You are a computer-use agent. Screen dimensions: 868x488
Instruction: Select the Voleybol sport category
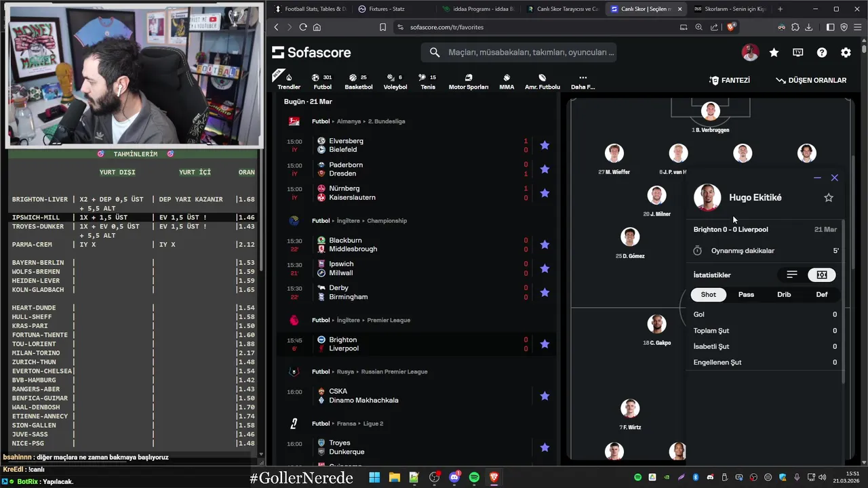(395, 81)
